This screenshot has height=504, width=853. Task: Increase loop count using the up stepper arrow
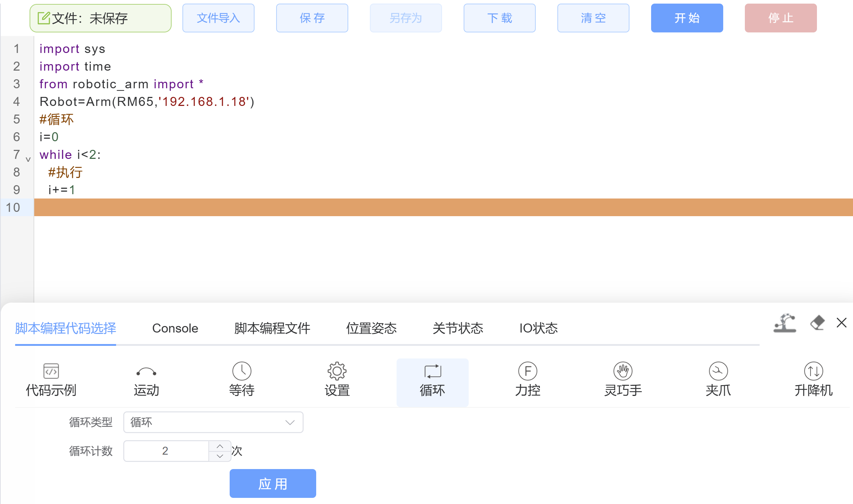[x=219, y=446]
